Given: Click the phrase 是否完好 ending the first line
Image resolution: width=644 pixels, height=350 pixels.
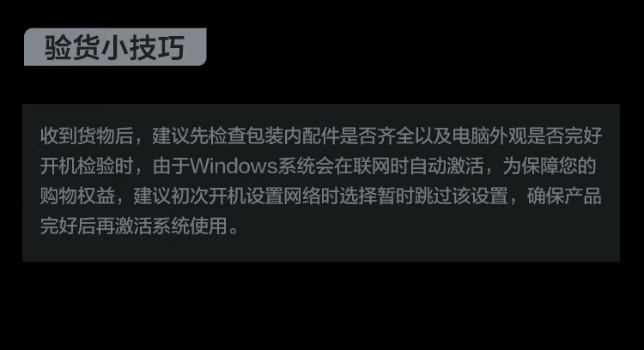Looking at the screenshot, I should pyautogui.click(x=564, y=136).
